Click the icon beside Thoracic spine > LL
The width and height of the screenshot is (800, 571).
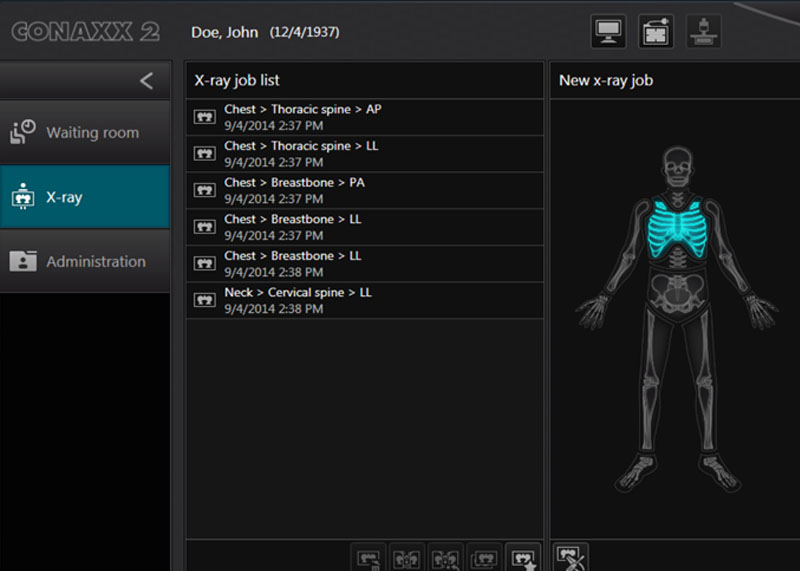(205, 154)
